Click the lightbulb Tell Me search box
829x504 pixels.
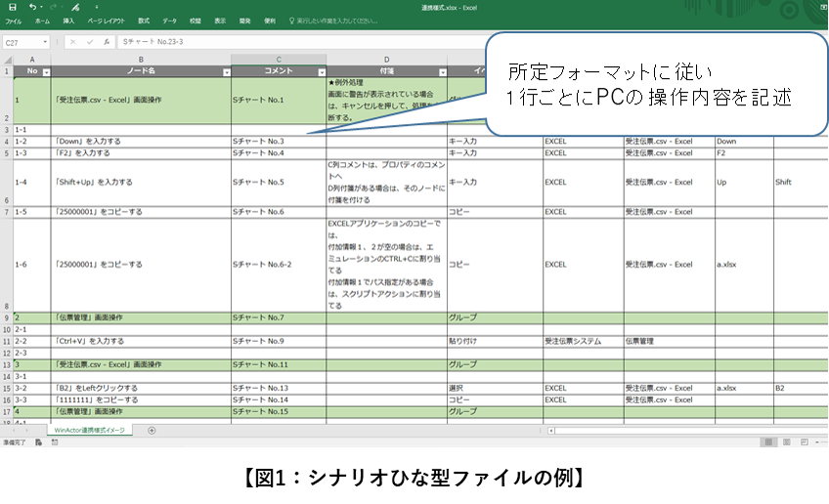333,21
